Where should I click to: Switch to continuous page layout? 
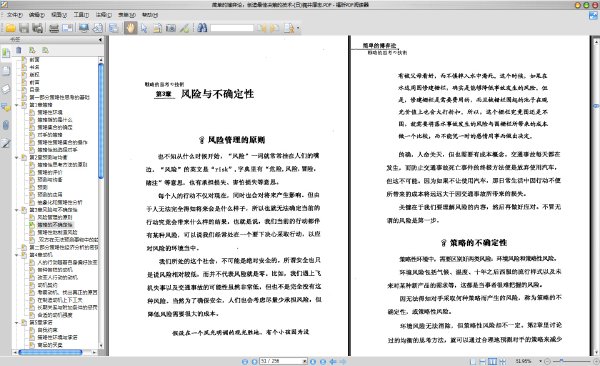[483, 361]
